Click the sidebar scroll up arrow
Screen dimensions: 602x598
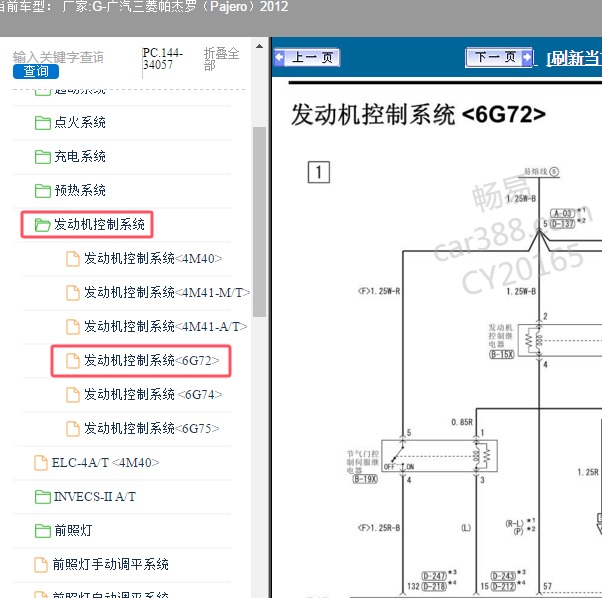pos(260,46)
